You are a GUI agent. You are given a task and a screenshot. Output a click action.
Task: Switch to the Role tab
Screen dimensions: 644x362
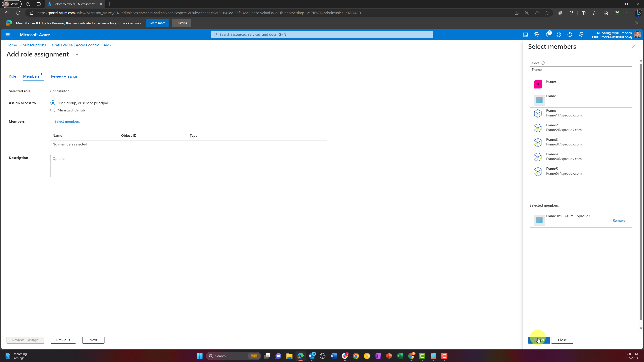pos(12,76)
